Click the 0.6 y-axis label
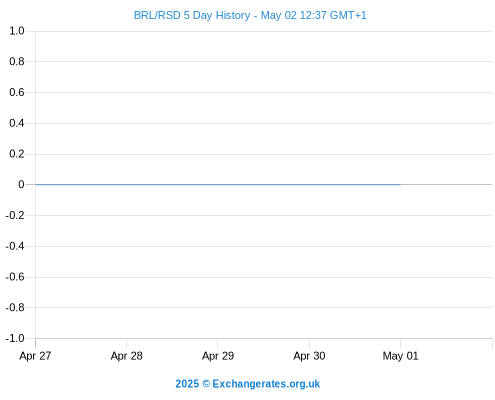495x400 pixels. [17, 92]
